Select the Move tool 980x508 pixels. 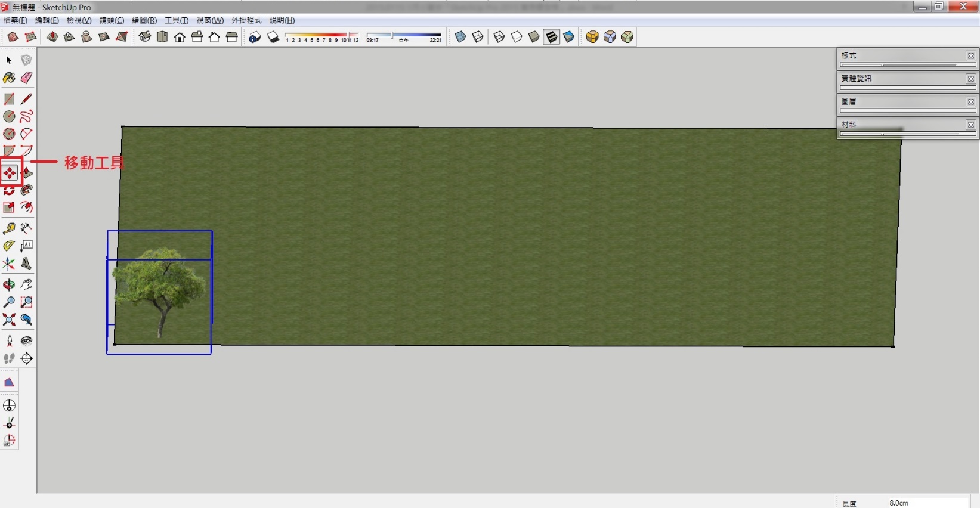click(10, 174)
